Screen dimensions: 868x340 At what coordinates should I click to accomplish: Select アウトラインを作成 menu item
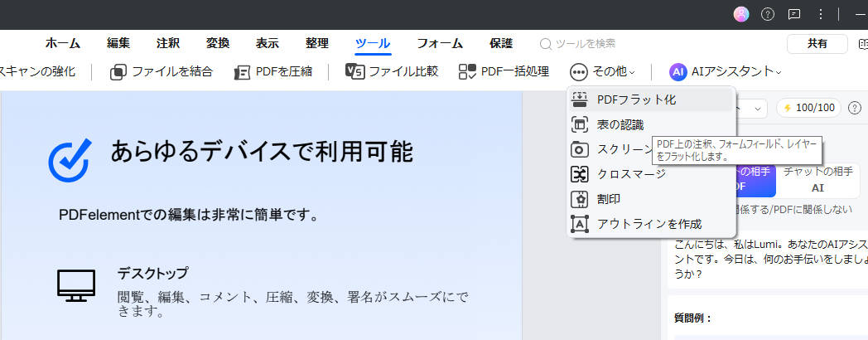pyautogui.click(x=652, y=224)
